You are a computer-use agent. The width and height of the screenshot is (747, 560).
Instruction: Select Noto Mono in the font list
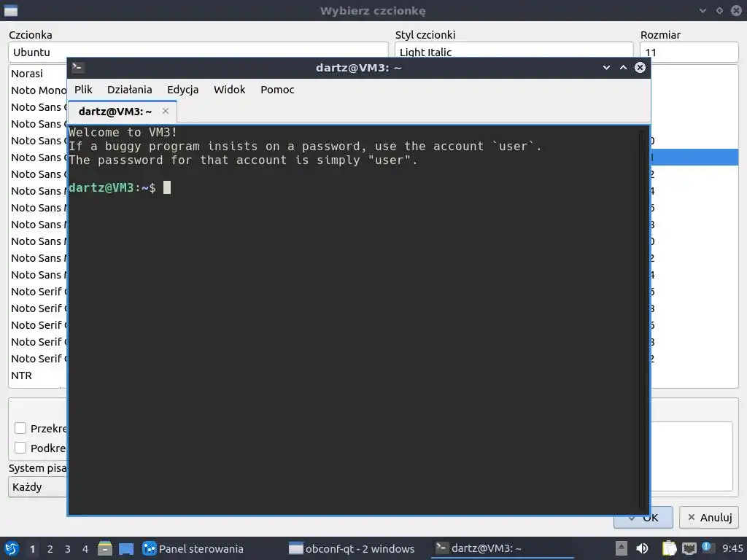coord(38,90)
